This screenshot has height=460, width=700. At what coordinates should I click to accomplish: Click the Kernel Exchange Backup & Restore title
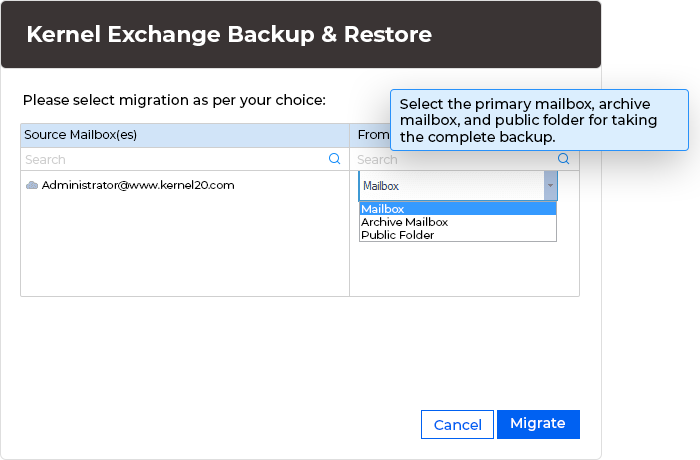229,34
